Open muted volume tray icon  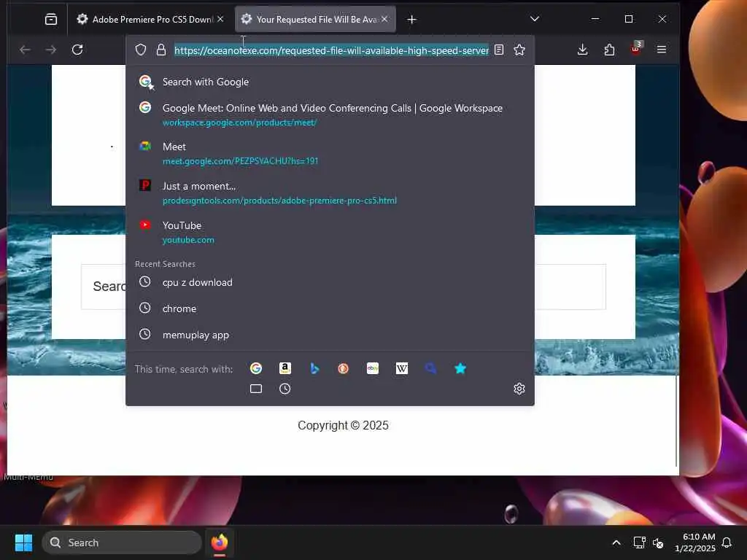click(x=658, y=542)
